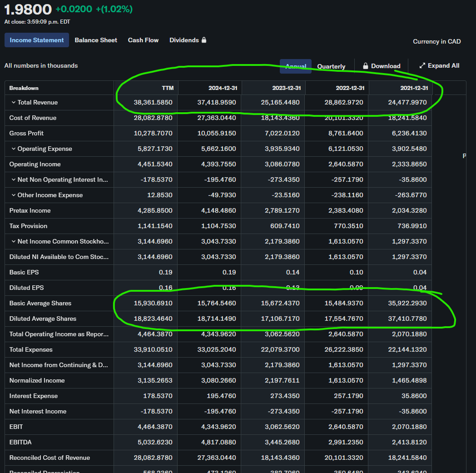The width and height of the screenshot is (476, 473).
Task: Click the 2023-12-31 column header
Action: (286, 88)
